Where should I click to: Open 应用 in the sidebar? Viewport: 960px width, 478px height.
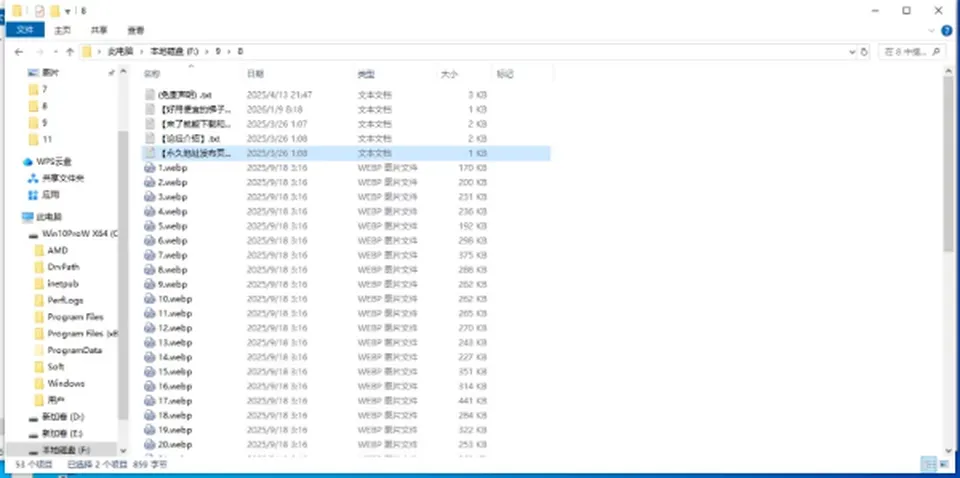pyautogui.click(x=51, y=195)
